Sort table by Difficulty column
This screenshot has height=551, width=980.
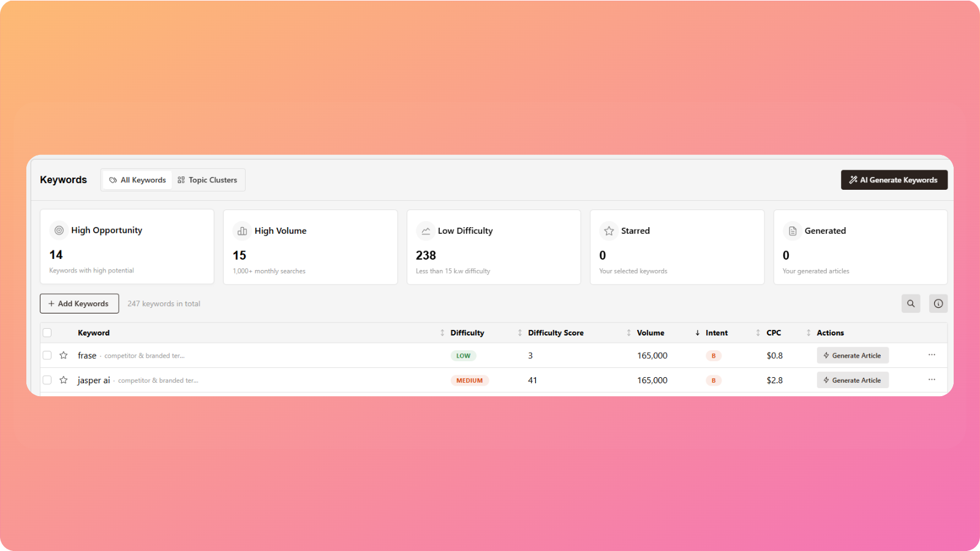[467, 333]
